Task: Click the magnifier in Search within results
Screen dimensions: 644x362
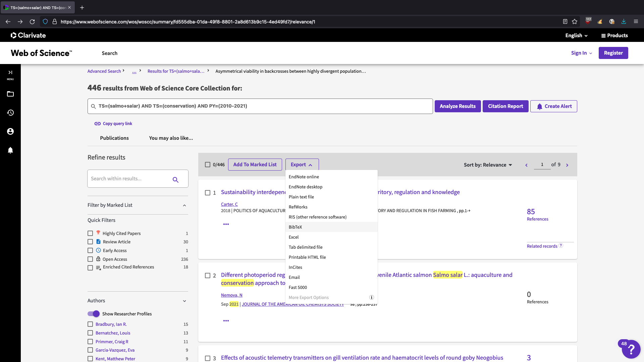Action: click(x=175, y=180)
